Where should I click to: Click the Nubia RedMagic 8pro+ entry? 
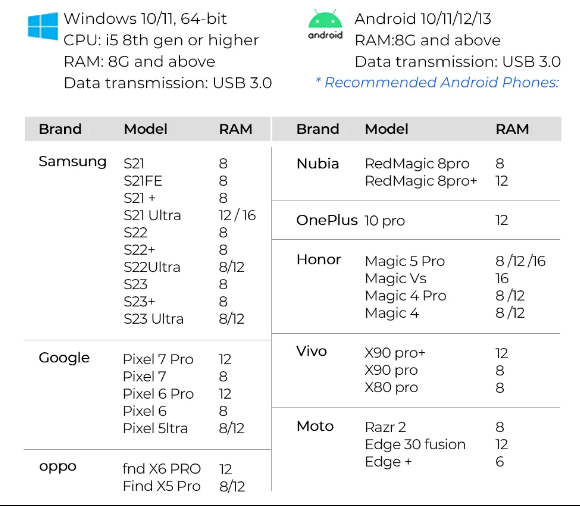point(421,181)
